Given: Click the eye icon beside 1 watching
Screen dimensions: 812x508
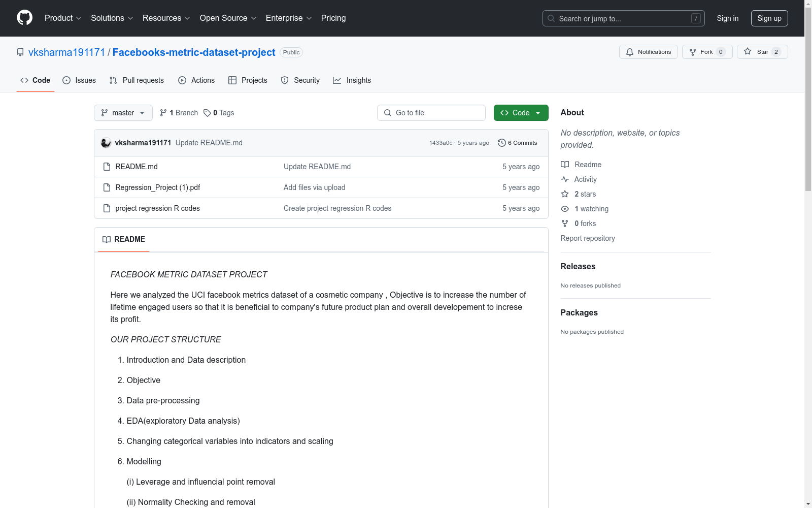Looking at the screenshot, I should pos(565,209).
